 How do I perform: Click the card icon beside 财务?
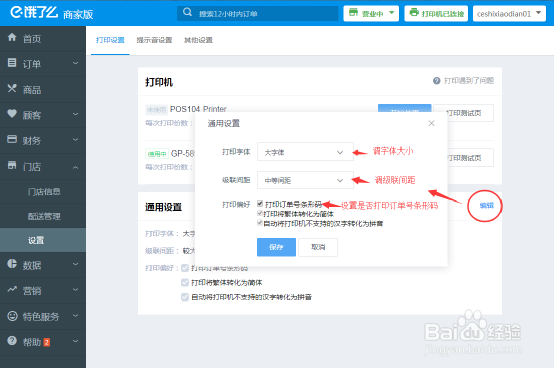pos(12,139)
